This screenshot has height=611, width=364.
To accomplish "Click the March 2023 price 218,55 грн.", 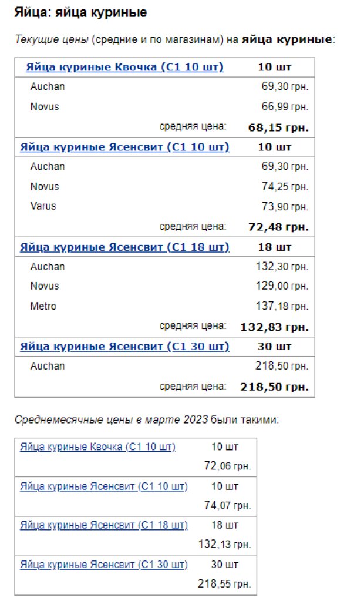I will click(224, 584).
